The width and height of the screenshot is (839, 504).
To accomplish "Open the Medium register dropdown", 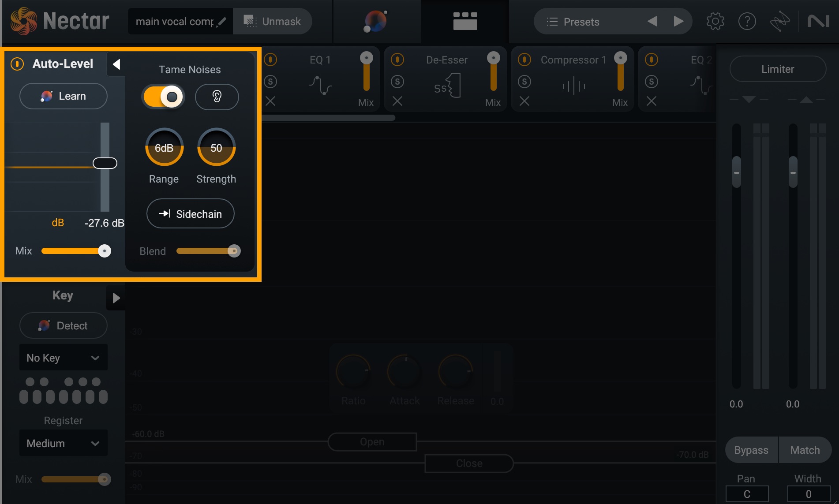I will pos(63,443).
